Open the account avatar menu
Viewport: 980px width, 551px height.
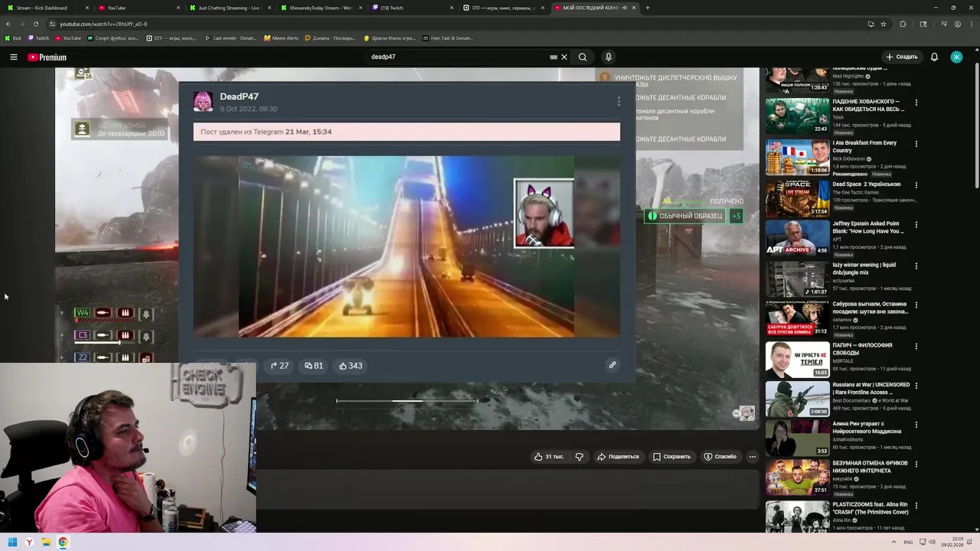click(956, 57)
